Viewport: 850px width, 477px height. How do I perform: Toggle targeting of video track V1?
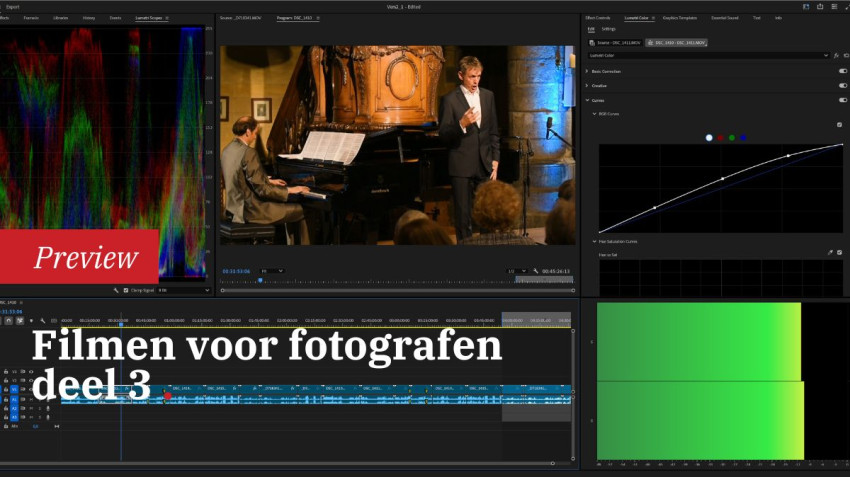coord(14,389)
